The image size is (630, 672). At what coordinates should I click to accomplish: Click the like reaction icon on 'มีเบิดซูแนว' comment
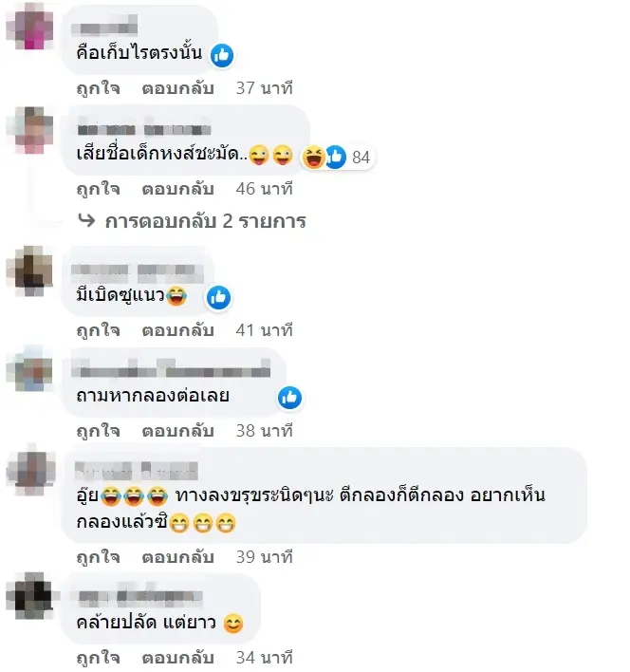tap(219, 297)
